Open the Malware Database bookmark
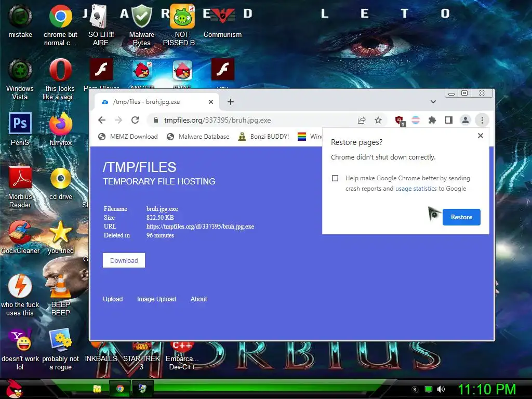Image resolution: width=532 pixels, height=399 pixels. coord(198,137)
